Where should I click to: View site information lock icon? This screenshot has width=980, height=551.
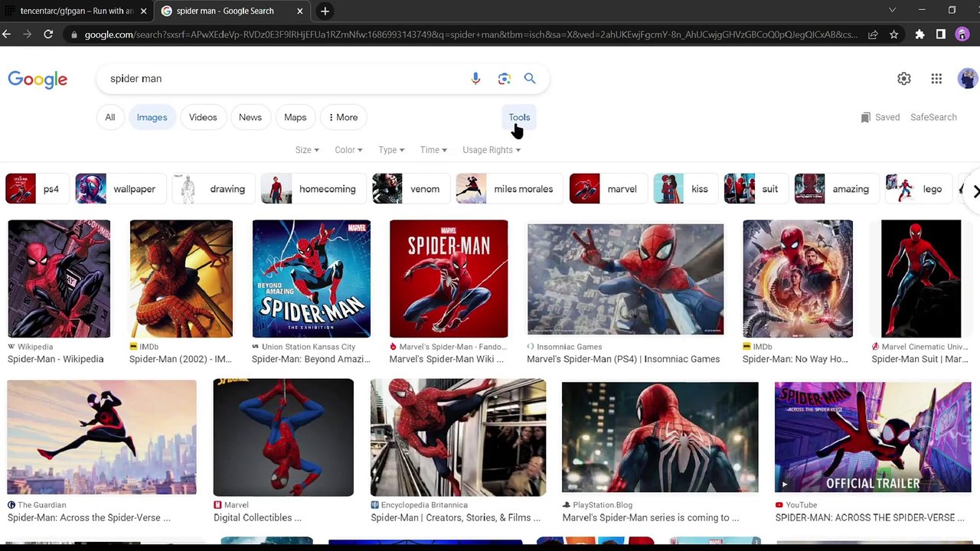click(x=74, y=34)
